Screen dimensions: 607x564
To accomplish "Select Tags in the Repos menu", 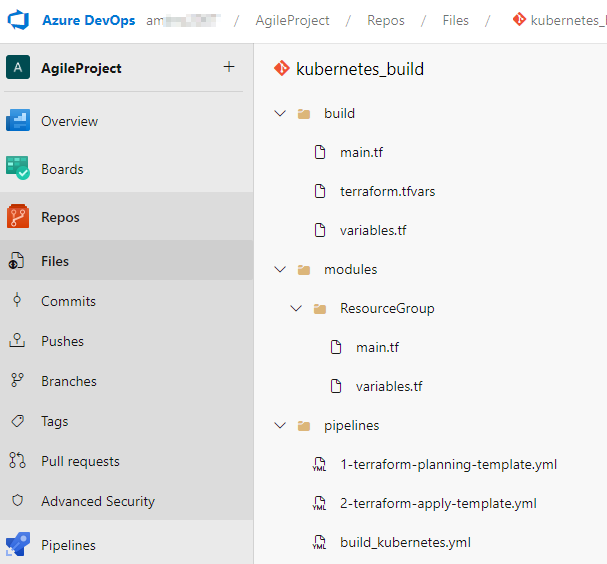I will point(55,421).
